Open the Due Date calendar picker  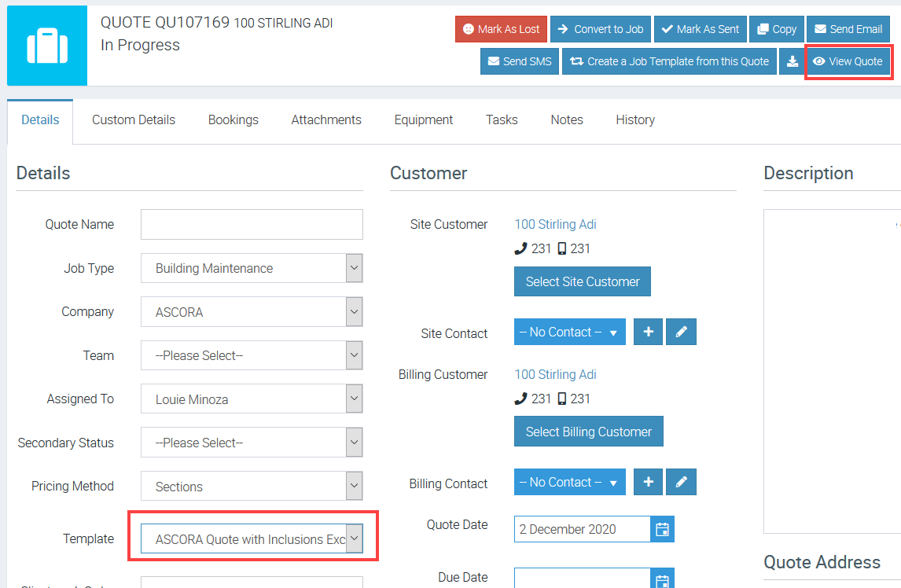pos(662,580)
